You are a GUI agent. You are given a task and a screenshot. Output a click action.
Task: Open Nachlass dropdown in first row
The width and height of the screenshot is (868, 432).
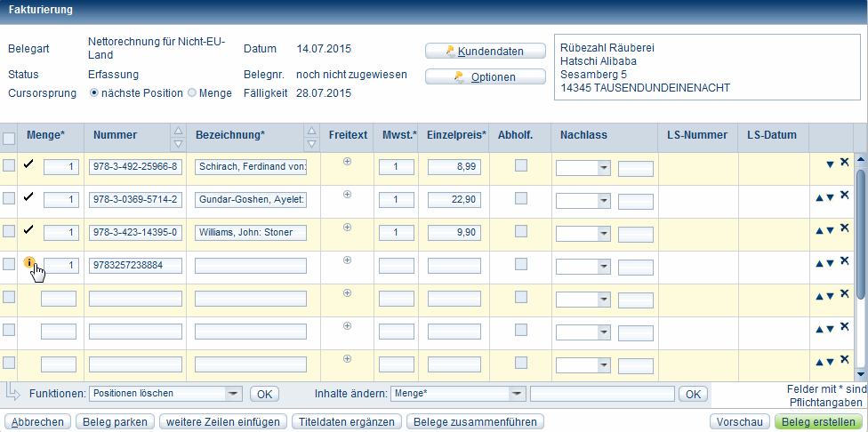point(604,167)
